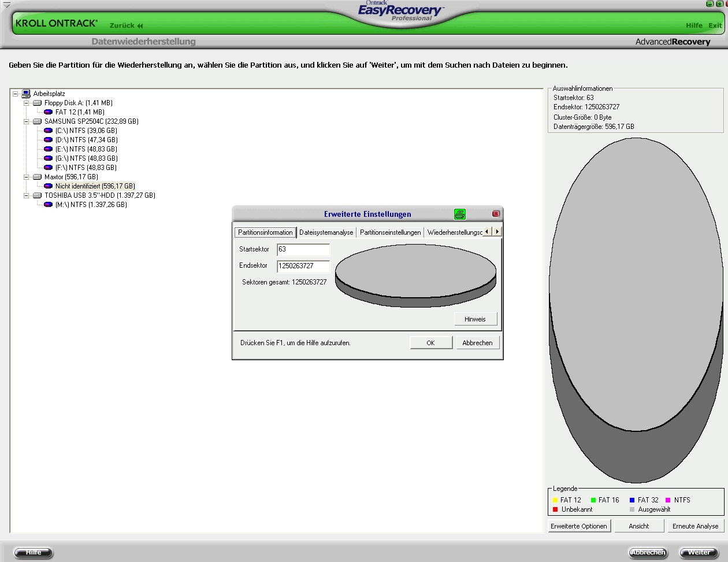The width and height of the screenshot is (728, 562).
Task: Click the D:\ NTFS partition icon
Action: (49, 140)
